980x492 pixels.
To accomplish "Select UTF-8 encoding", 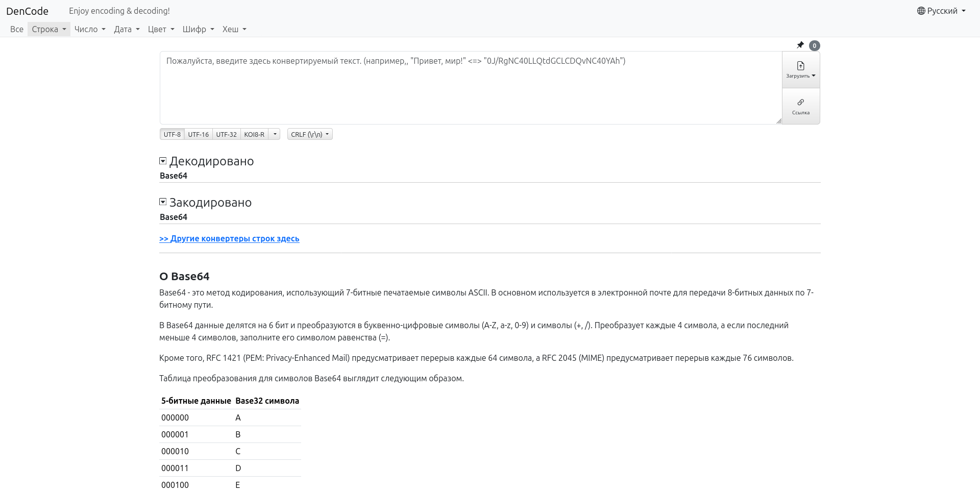I will click(x=172, y=134).
